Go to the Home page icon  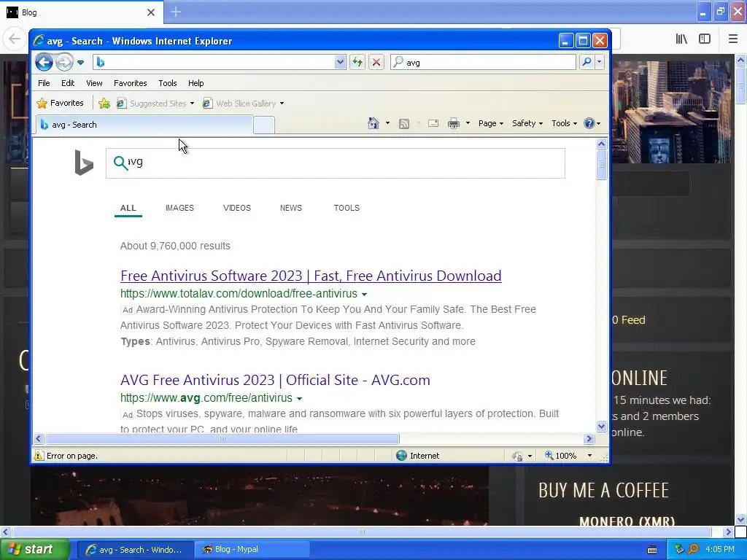373,123
